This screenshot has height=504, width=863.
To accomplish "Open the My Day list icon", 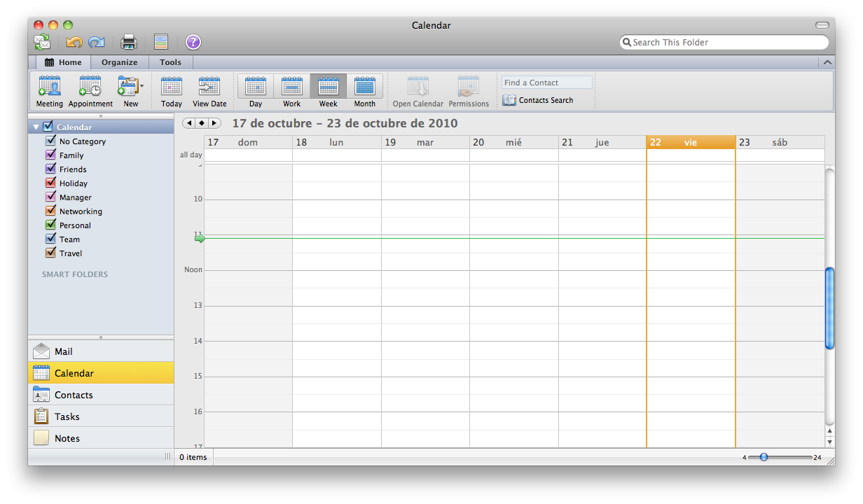I will 161,42.
